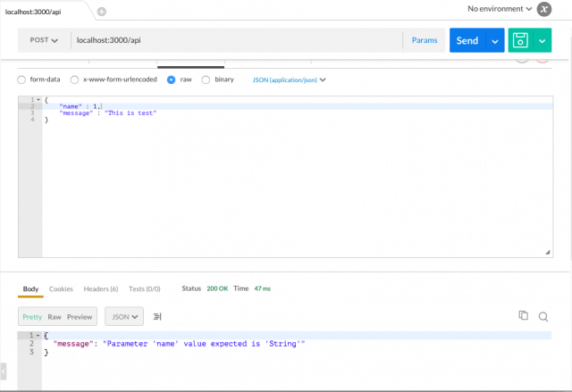
Task: Open the response Body tab
Action: tap(30, 289)
